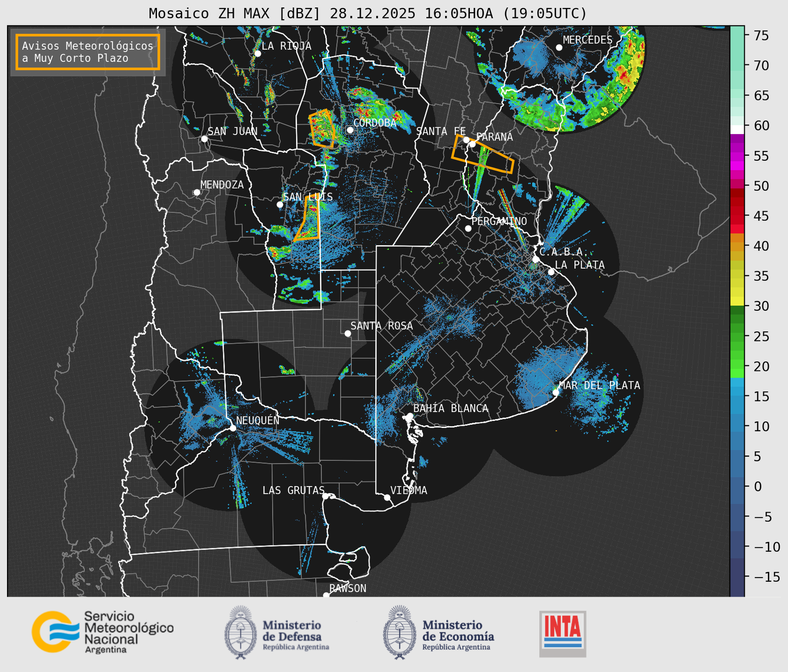The height and width of the screenshot is (672, 788).
Task: Click the Las Grutas marker dot
Action: pyautogui.click(x=326, y=496)
